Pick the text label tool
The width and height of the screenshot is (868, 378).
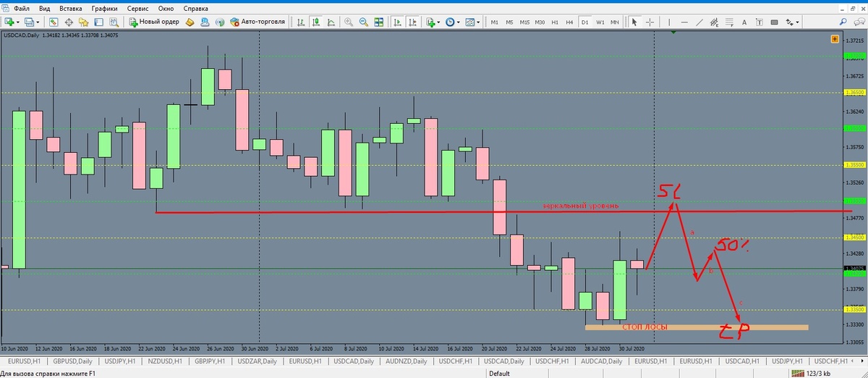point(759,22)
